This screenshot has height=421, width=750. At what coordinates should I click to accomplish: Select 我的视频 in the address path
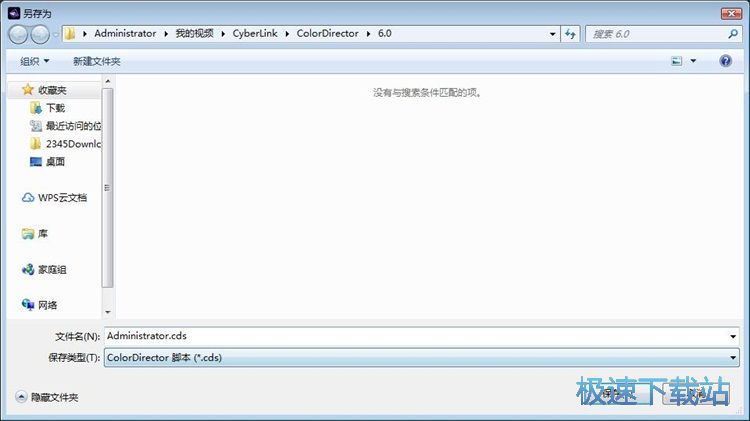click(194, 33)
